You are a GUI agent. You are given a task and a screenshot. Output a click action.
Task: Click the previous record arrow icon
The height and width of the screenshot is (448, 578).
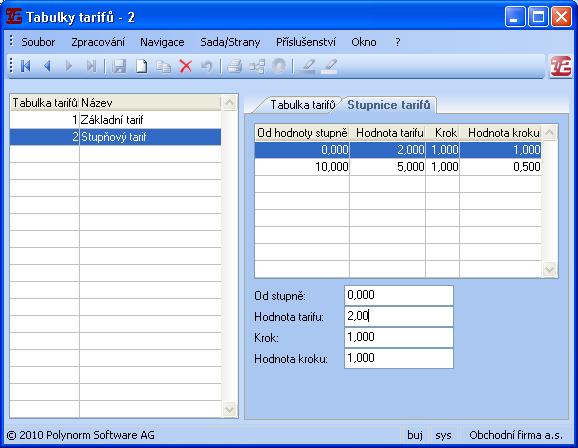click(x=47, y=66)
